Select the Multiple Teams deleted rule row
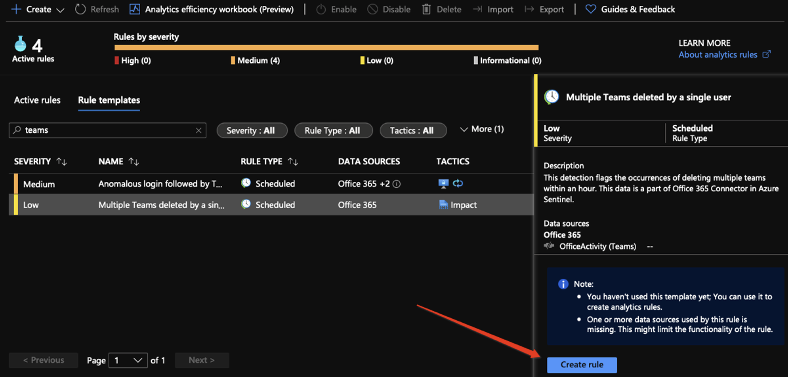Image resolution: width=788 pixels, height=377 pixels. 271,205
